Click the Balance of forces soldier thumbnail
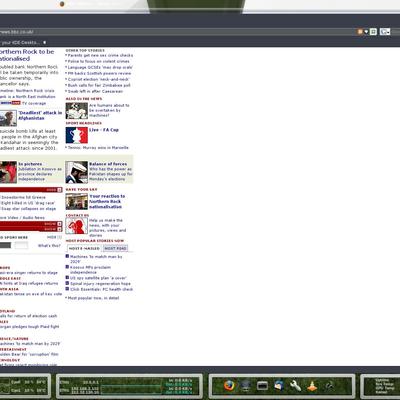 (x=77, y=172)
